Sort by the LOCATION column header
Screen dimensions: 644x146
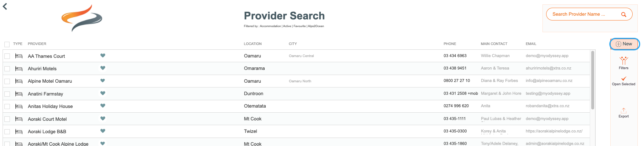click(x=253, y=44)
